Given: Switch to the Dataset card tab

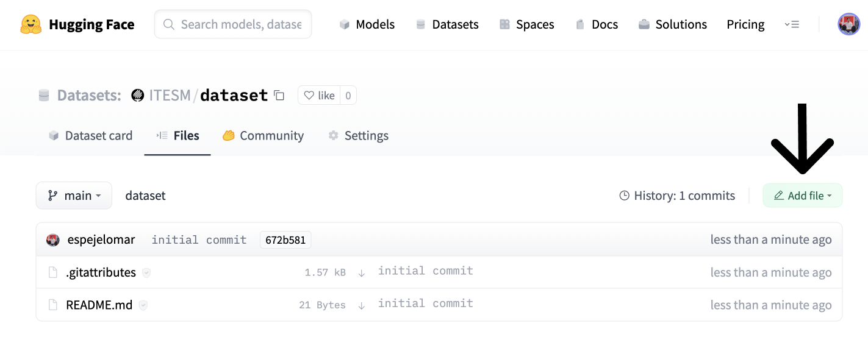Looking at the screenshot, I should tap(91, 135).
